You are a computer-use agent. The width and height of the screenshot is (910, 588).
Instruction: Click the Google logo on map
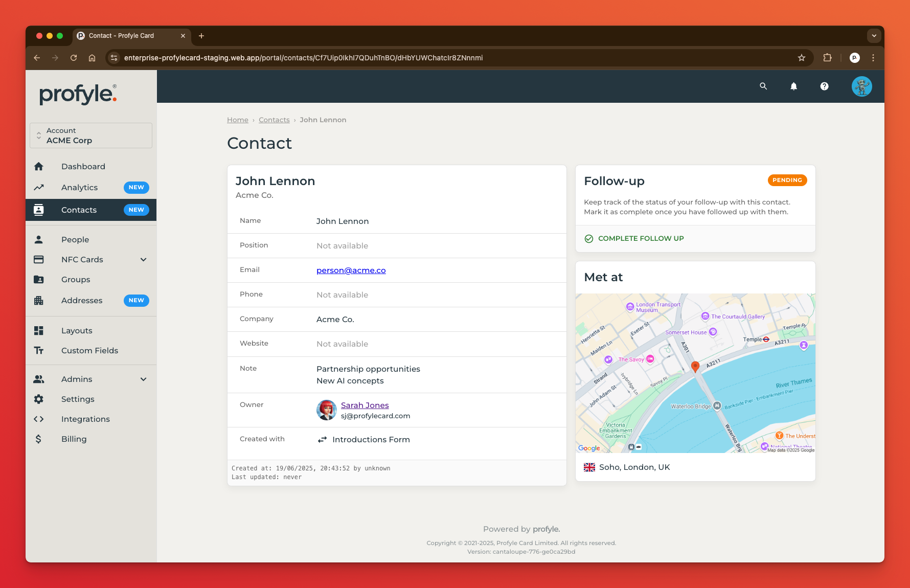tap(589, 448)
